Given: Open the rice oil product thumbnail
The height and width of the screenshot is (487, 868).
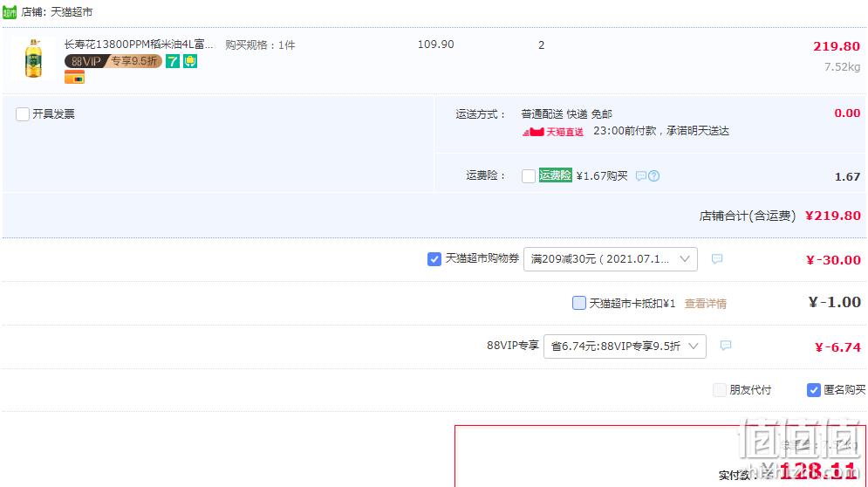Looking at the screenshot, I should point(33,58).
